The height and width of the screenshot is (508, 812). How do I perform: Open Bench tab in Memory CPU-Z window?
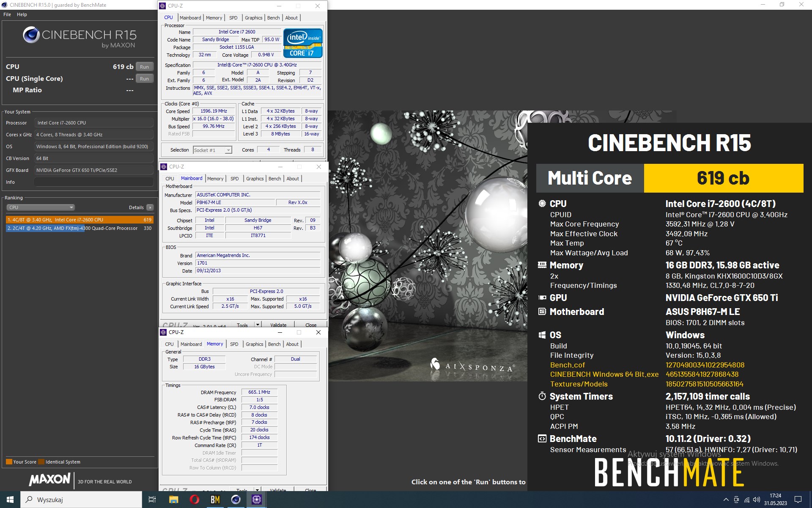click(274, 344)
